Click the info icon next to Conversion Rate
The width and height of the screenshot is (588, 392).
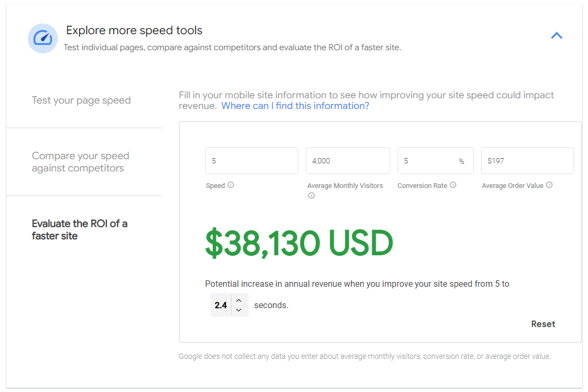click(453, 185)
